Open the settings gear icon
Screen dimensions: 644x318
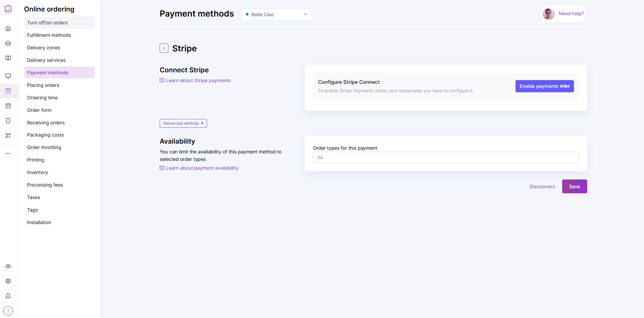pos(8,281)
